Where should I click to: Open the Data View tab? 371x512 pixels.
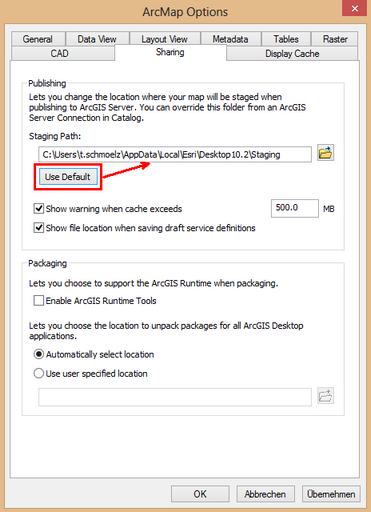[97, 39]
